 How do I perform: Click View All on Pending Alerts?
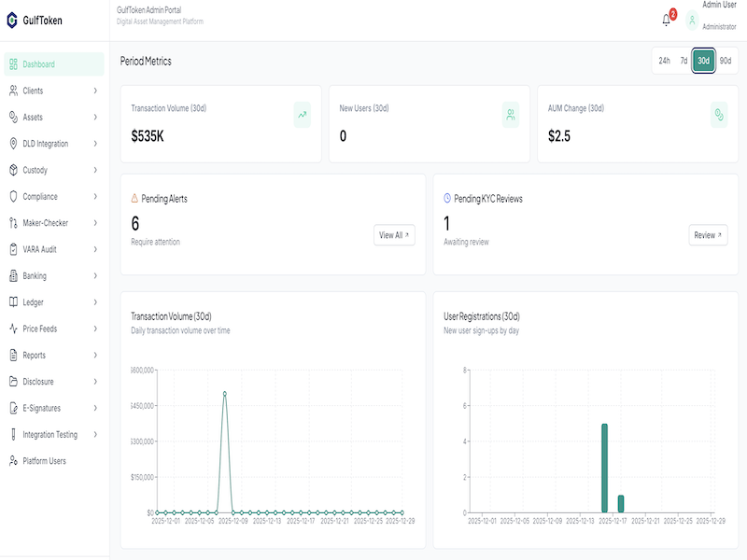[x=395, y=234]
